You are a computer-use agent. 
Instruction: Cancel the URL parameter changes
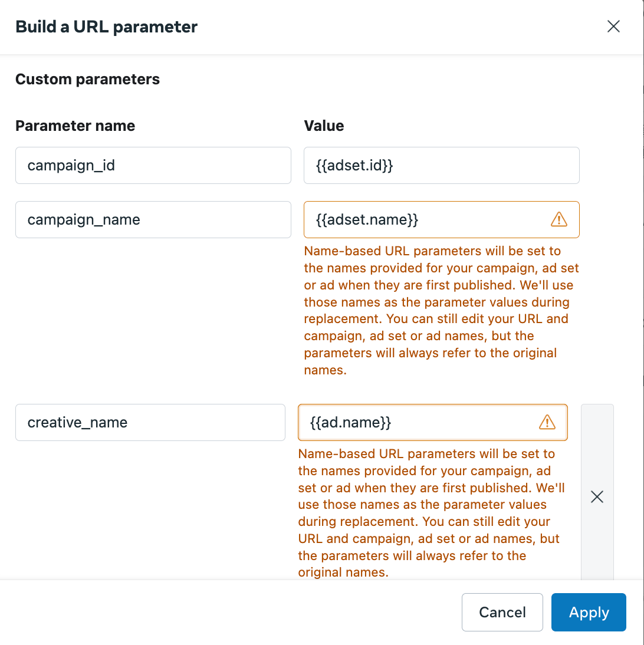502,612
